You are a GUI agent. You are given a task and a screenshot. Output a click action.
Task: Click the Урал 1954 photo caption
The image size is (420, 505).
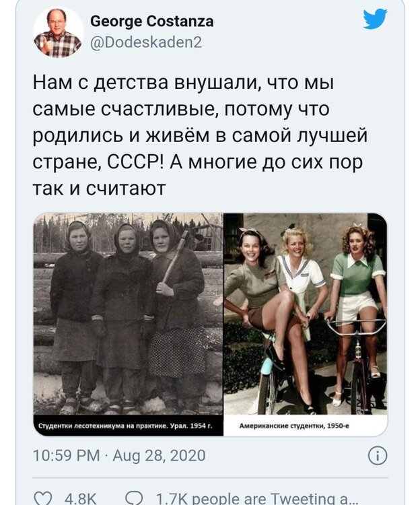[x=125, y=426]
